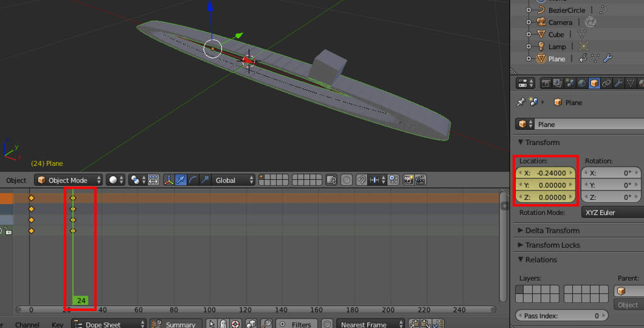Toggle the pin icon in properties
644x328 pixels.
521,102
